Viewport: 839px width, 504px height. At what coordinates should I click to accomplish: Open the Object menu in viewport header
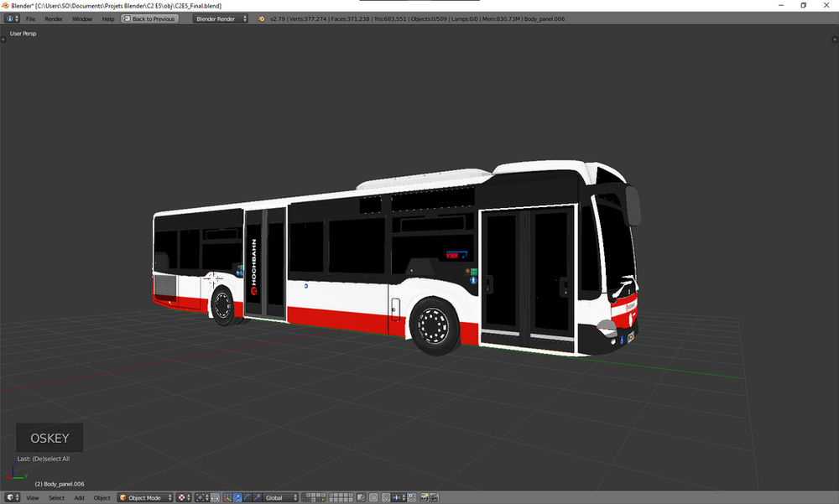102,497
